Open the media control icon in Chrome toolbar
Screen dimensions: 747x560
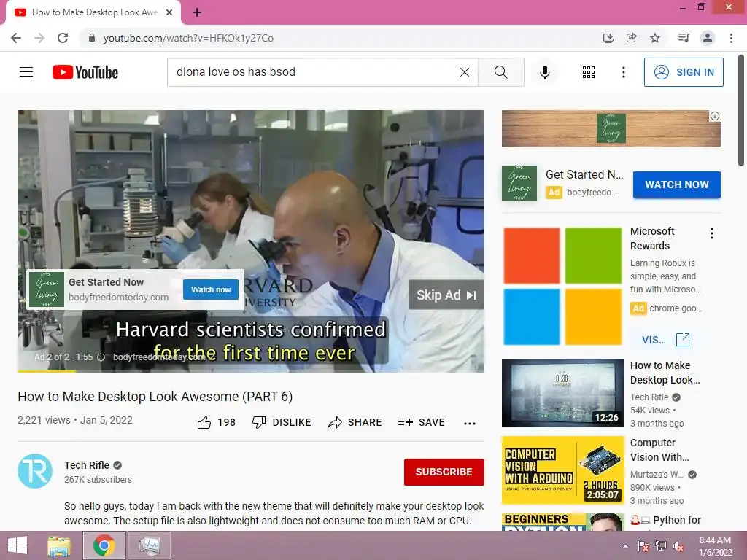click(x=684, y=38)
